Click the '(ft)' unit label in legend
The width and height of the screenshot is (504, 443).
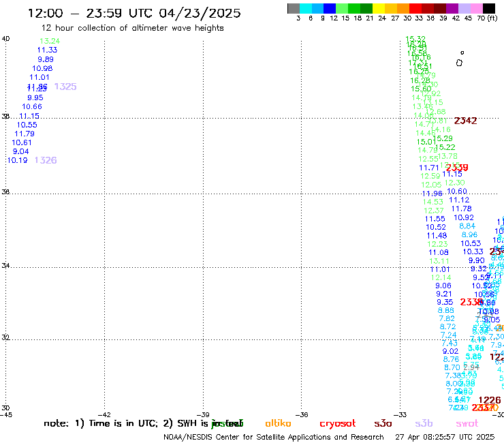492,18
